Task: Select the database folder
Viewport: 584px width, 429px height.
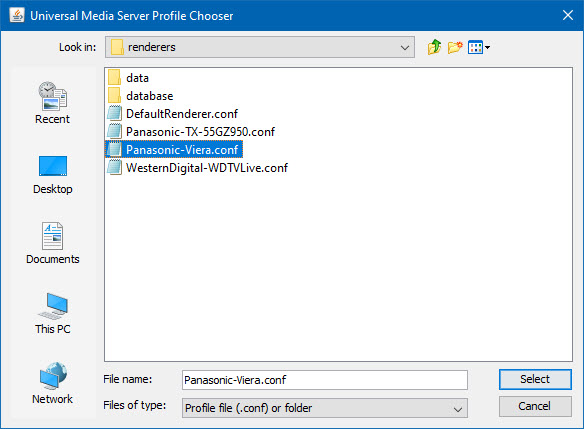Action: 140,96
